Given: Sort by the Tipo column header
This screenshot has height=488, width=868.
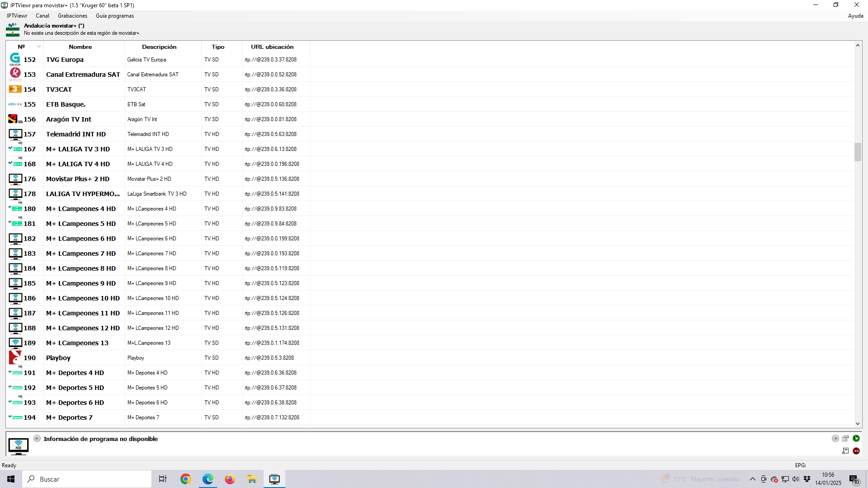Looking at the screenshot, I should pyautogui.click(x=222, y=47).
